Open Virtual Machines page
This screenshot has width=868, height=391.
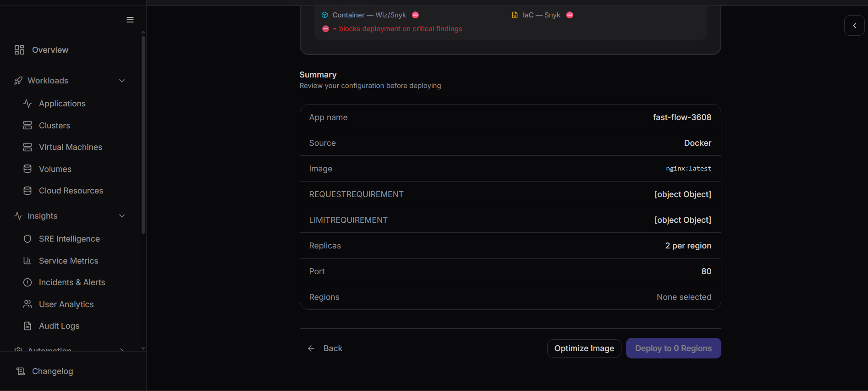click(x=70, y=147)
